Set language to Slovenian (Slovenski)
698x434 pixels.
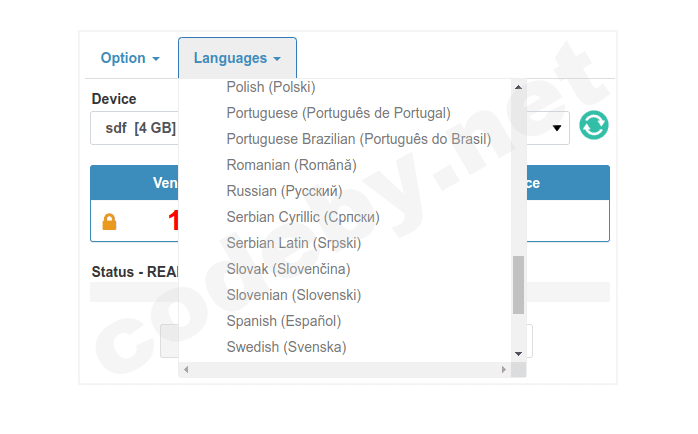pos(293,295)
